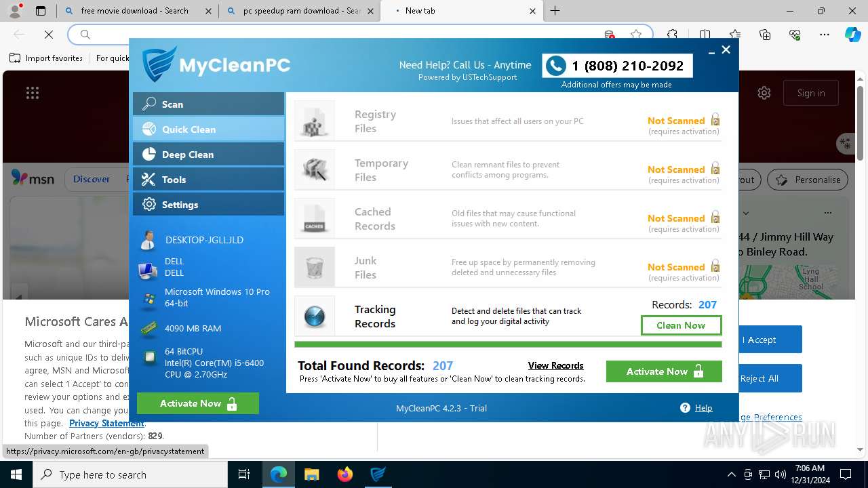Open Import favorites in the bookmarks bar

pyautogui.click(x=46, y=58)
